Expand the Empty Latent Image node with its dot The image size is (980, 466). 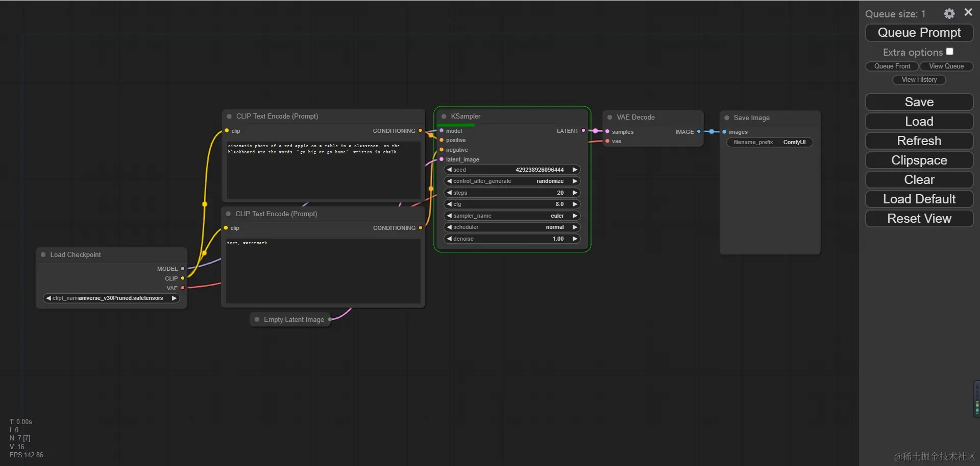(x=257, y=319)
